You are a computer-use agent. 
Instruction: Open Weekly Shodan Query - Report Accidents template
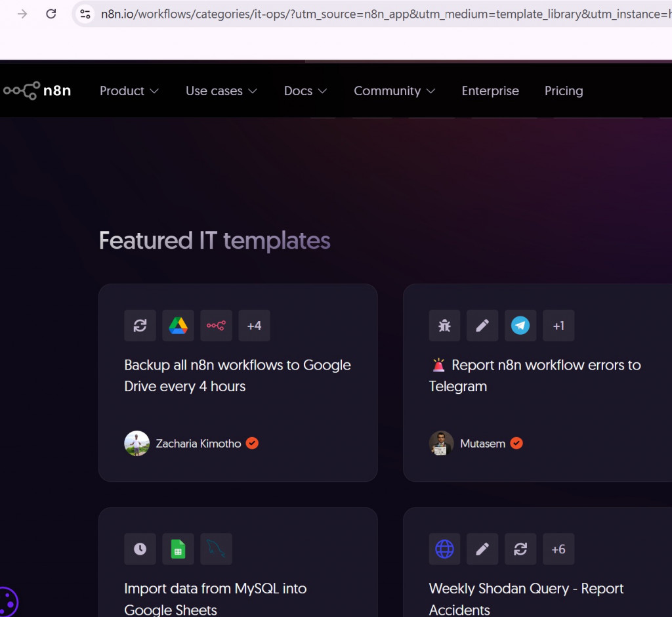pyautogui.click(x=526, y=599)
